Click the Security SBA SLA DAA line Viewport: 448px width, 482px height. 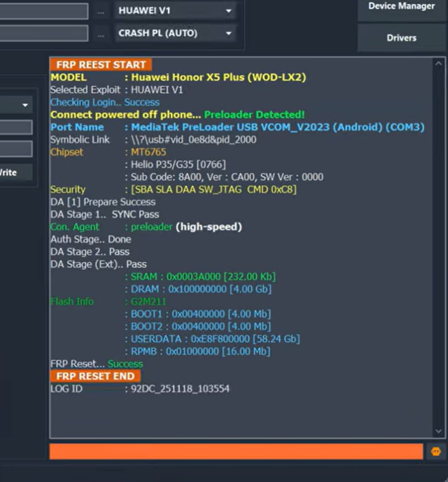point(173,189)
